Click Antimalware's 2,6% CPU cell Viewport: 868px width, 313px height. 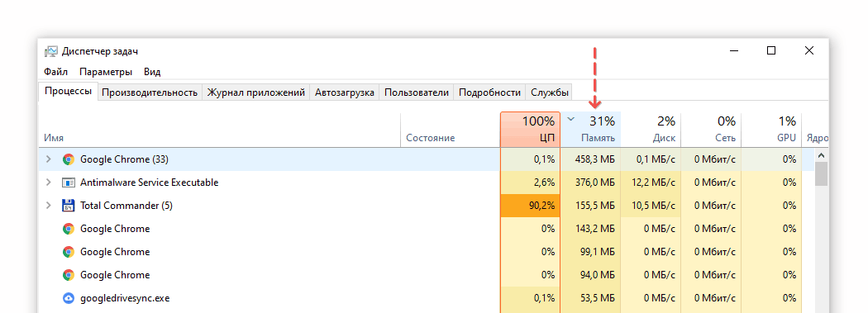tap(531, 183)
